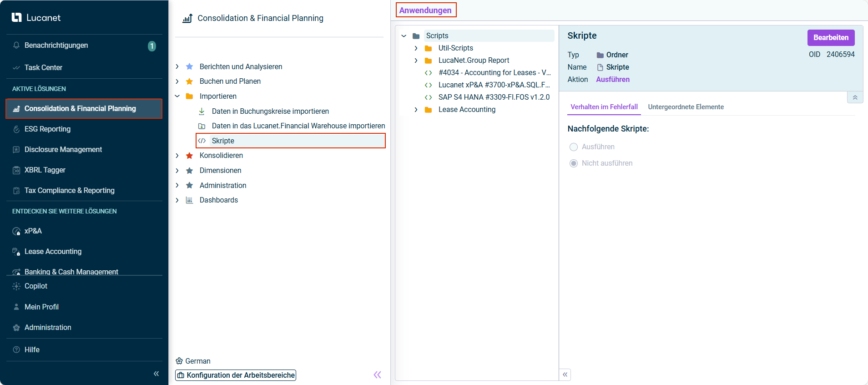
Task: Click the xP&A sidebar icon
Action: tap(16, 231)
